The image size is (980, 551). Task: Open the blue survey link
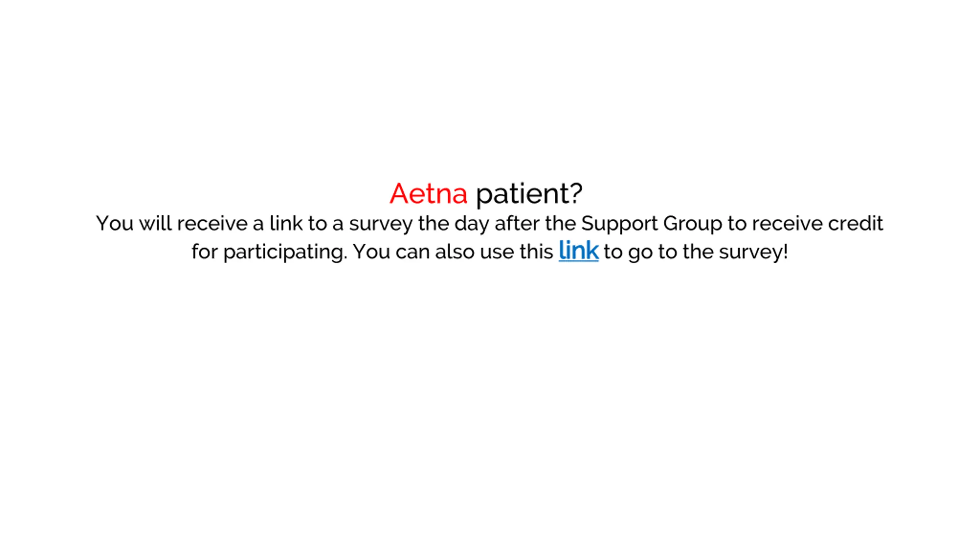point(578,251)
